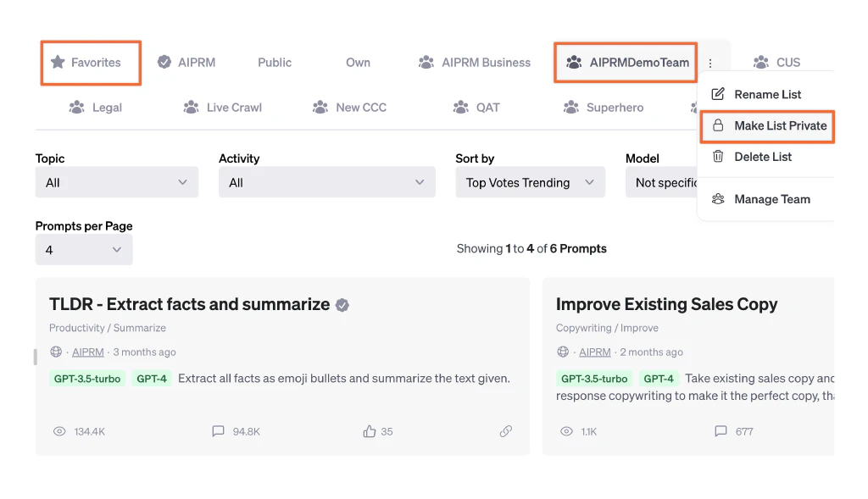The width and height of the screenshot is (868, 499).
Task: Click the CUS team icon
Action: pos(761,62)
